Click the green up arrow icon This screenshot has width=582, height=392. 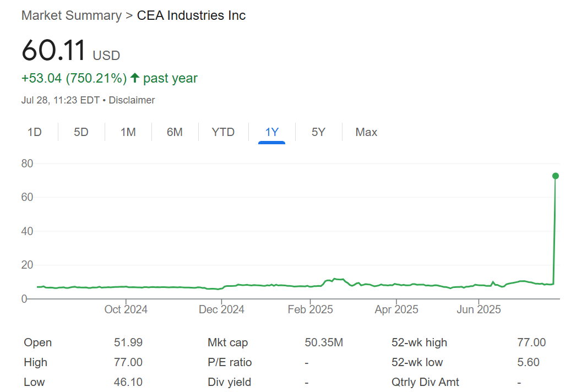135,78
